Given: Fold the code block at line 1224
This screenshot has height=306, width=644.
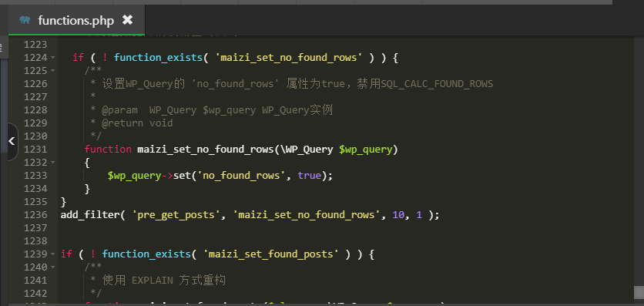Looking at the screenshot, I should [x=53, y=58].
